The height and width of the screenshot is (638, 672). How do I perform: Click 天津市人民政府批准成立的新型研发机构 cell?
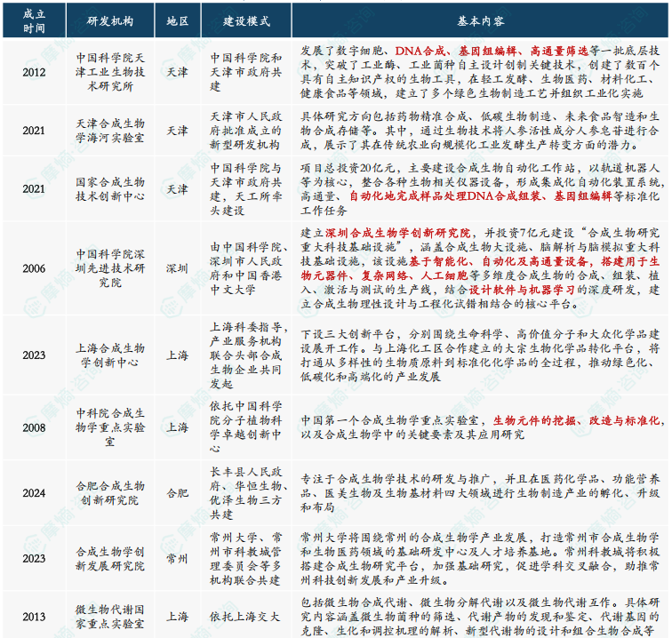[246, 131]
